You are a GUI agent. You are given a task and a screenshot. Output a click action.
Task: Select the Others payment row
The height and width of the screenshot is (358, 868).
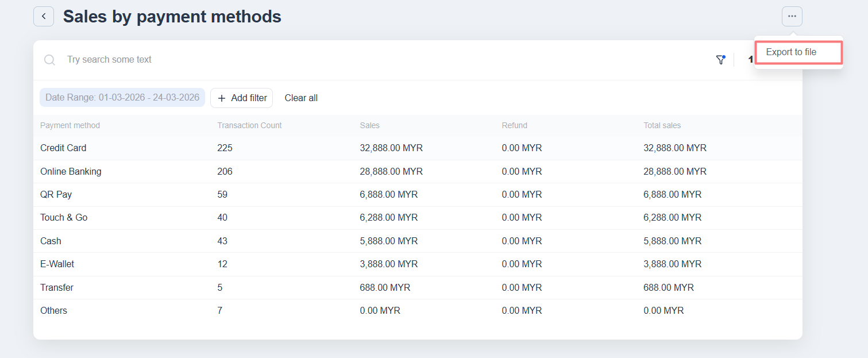(53, 310)
